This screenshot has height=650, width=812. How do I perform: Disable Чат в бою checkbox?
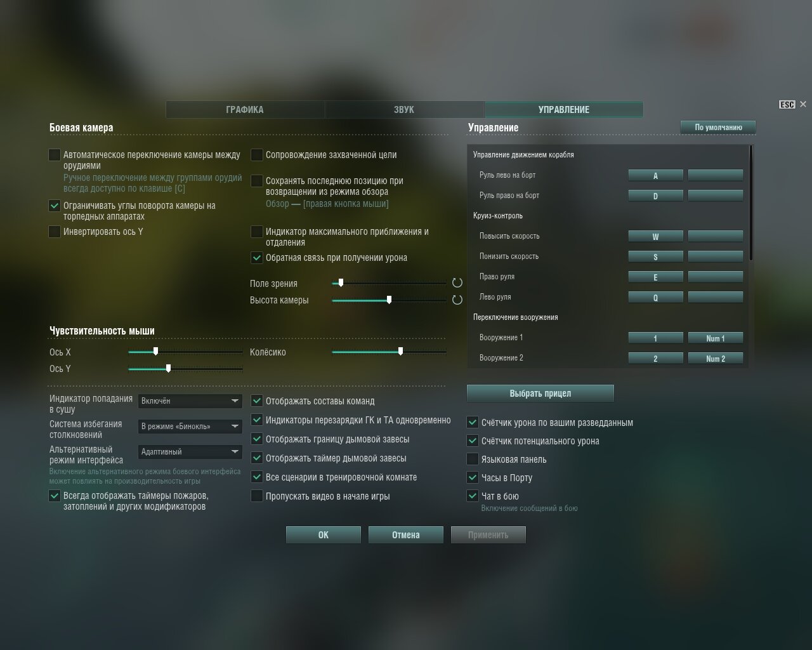click(473, 496)
